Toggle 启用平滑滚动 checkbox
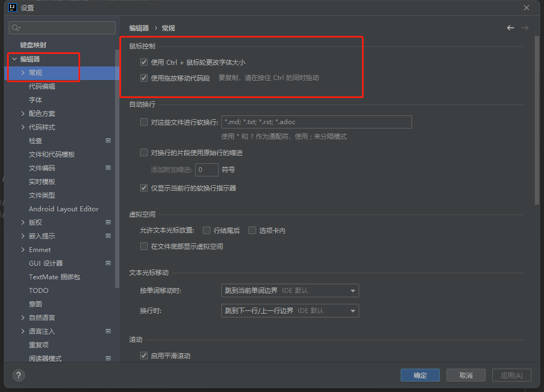 [144, 356]
